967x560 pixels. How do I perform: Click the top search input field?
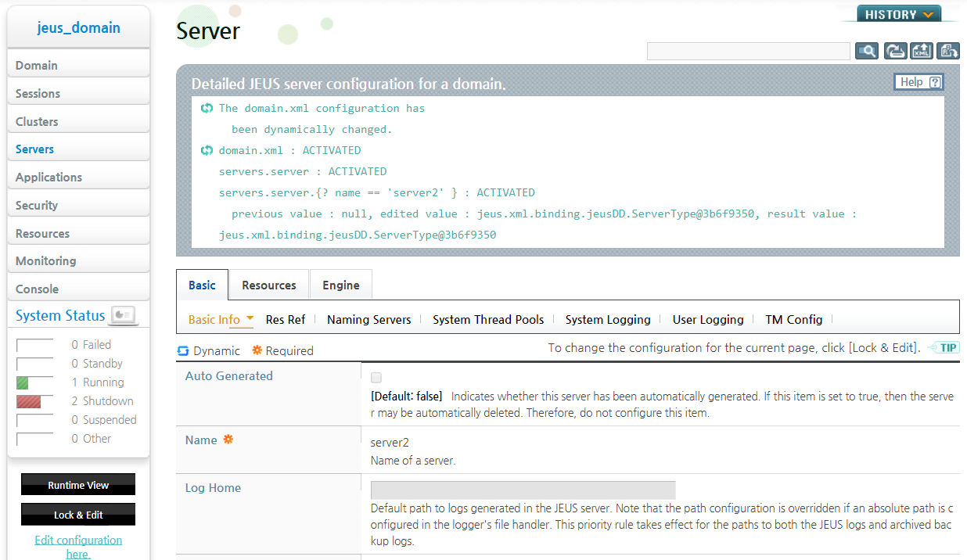pos(749,51)
